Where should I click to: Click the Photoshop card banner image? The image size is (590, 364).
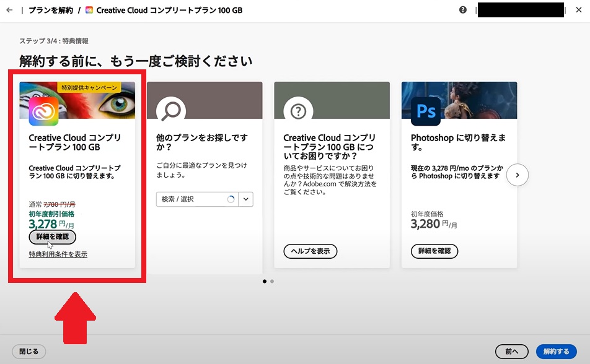click(x=459, y=100)
